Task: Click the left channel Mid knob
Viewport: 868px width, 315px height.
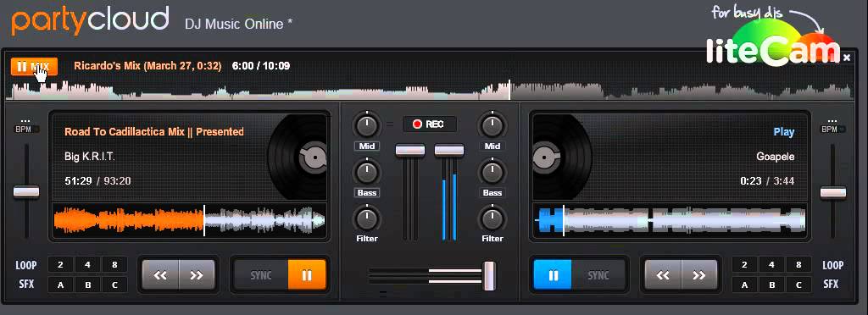Action: point(366,126)
